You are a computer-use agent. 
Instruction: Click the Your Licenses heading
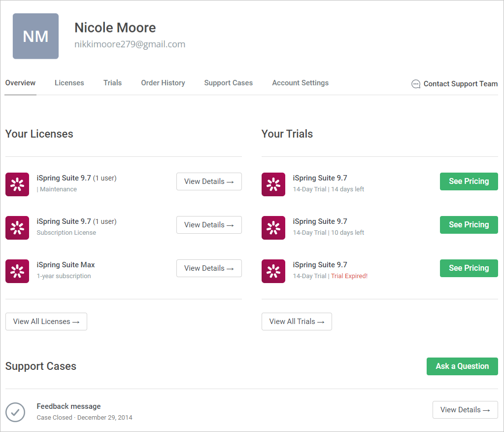point(39,134)
